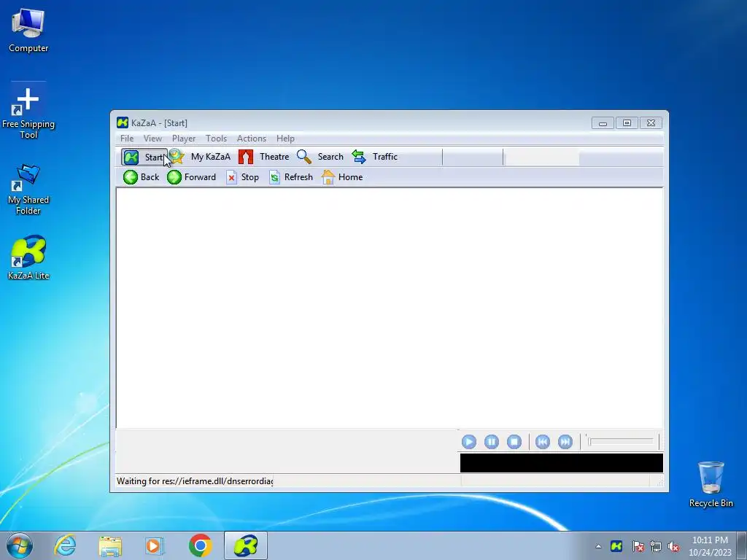Click the green Forward navigation button
747x560 pixels.
(192, 177)
